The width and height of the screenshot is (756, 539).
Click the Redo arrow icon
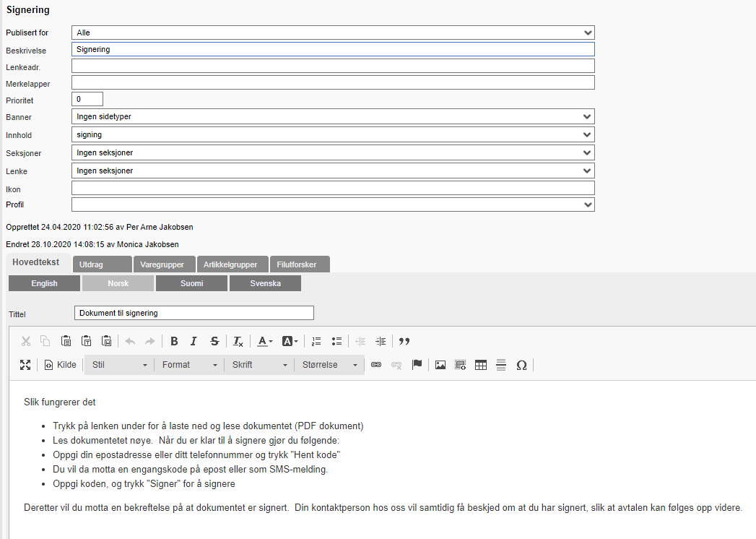click(150, 341)
